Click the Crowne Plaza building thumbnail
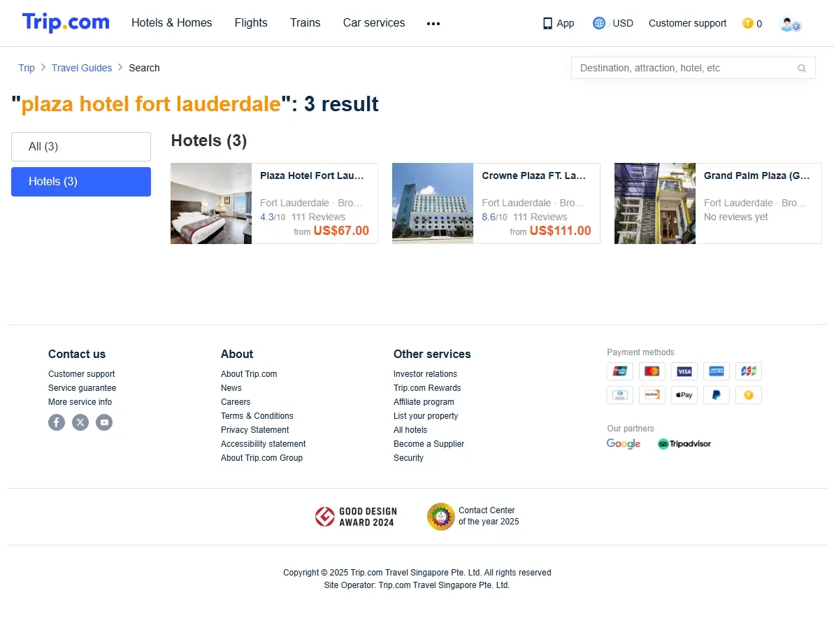 pyautogui.click(x=433, y=203)
